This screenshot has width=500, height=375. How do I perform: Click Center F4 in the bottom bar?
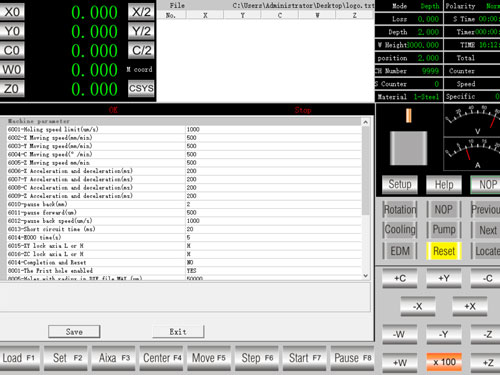[x=161, y=358]
